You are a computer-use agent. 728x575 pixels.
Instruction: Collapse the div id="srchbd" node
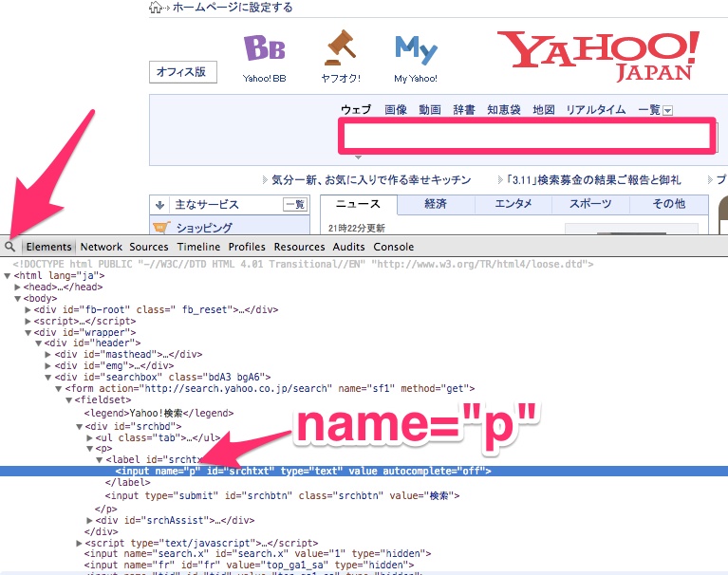[x=79, y=426]
